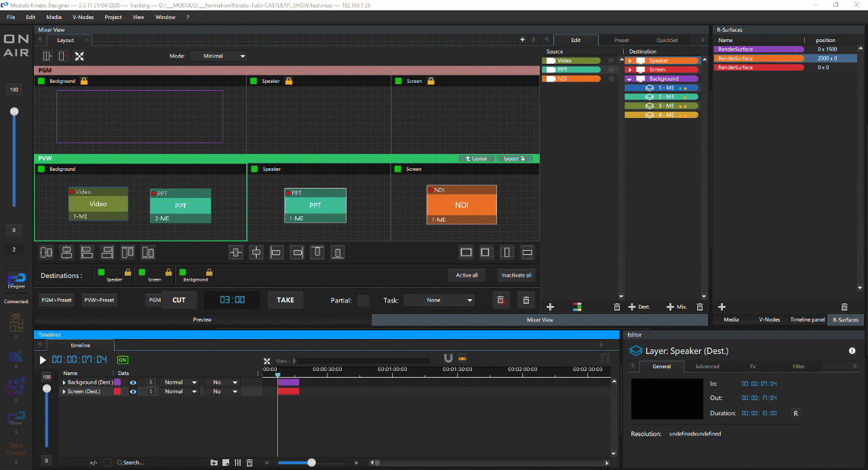868x470 pixels.
Task: Open the Mode dropdown set to Minimal
Action: click(x=218, y=56)
